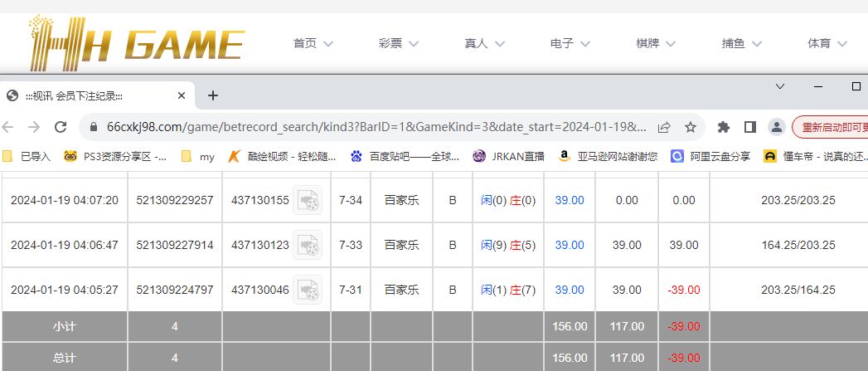Click balance 203.25/164.25
The width and height of the screenshot is (868, 371).
[x=798, y=290]
